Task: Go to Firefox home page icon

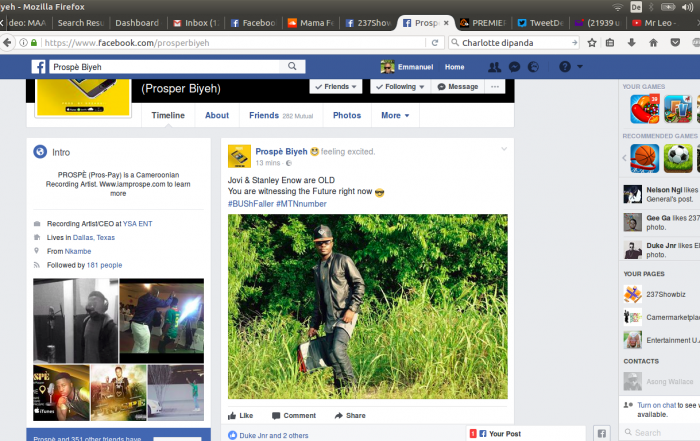Action: [652, 43]
